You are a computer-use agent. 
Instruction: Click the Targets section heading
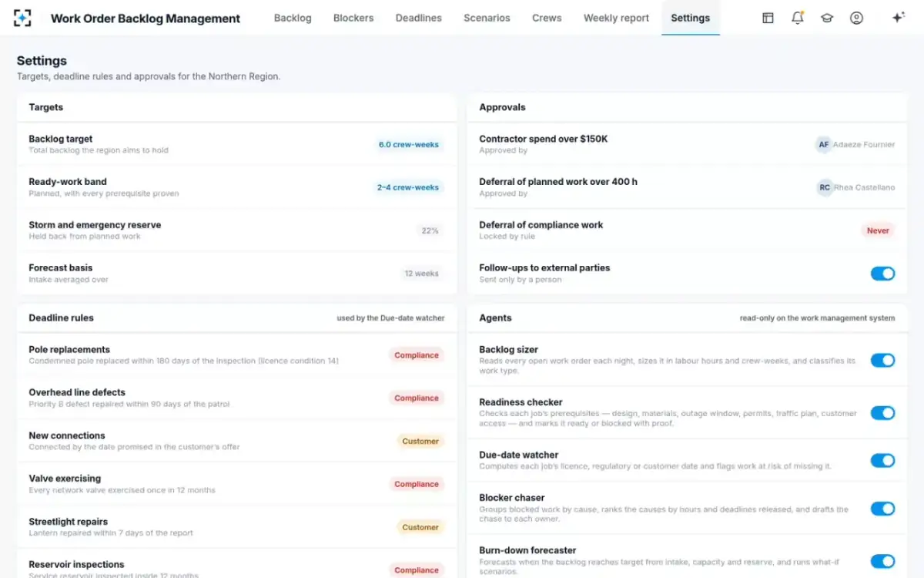[46, 108]
